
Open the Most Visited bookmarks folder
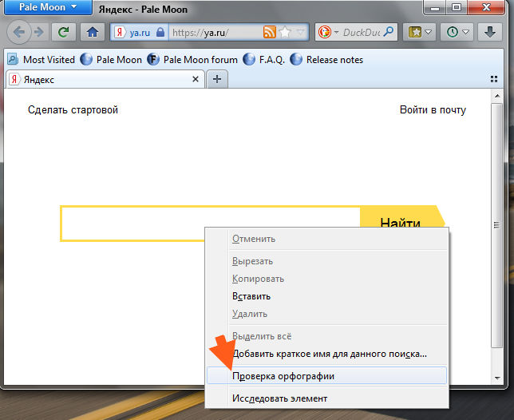pyautogui.click(x=42, y=60)
